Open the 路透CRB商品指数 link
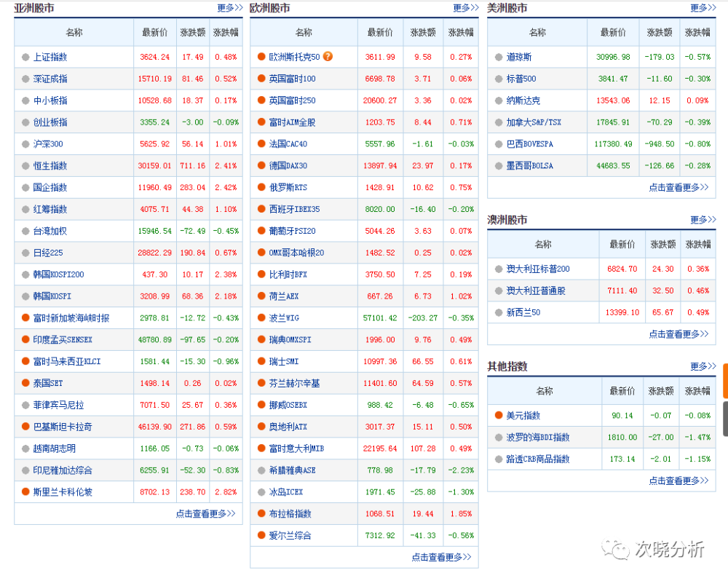The height and width of the screenshot is (581, 728). click(x=538, y=459)
